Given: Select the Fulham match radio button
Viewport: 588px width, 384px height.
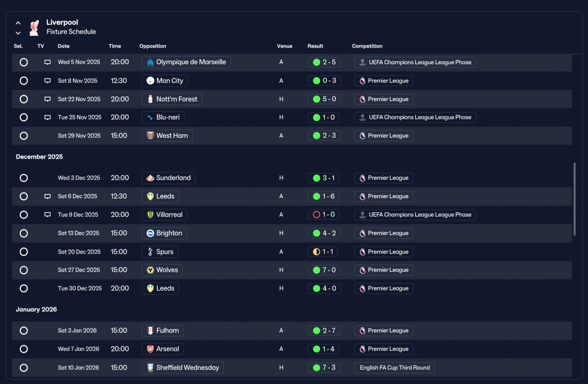Looking at the screenshot, I should [x=24, y=331].
